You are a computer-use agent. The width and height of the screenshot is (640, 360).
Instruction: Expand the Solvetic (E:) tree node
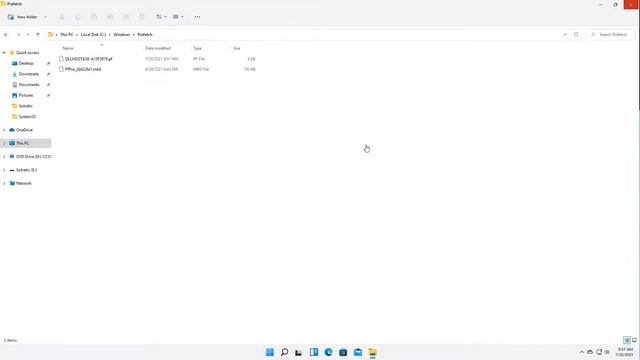click(4, 170)
